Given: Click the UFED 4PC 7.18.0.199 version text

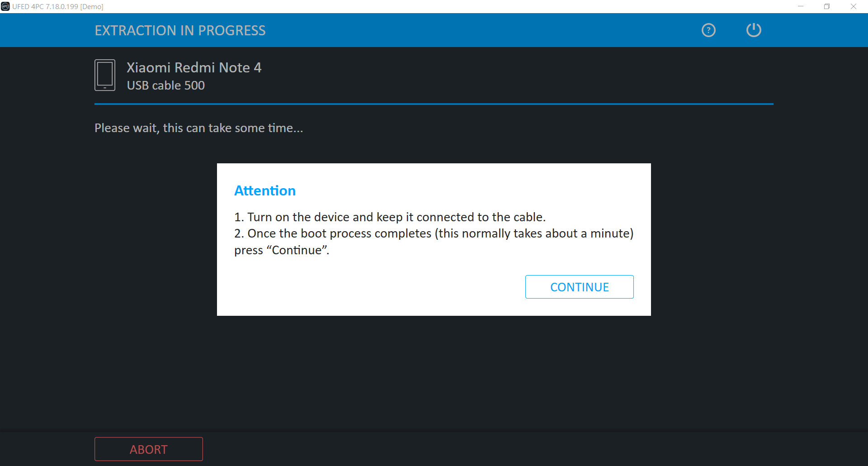Looking at the screenshot, I should (45, 7).
